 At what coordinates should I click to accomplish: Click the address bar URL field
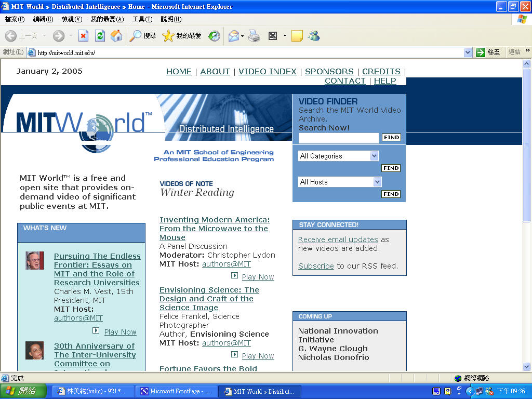pyautogui.click(x=250, y=52)
